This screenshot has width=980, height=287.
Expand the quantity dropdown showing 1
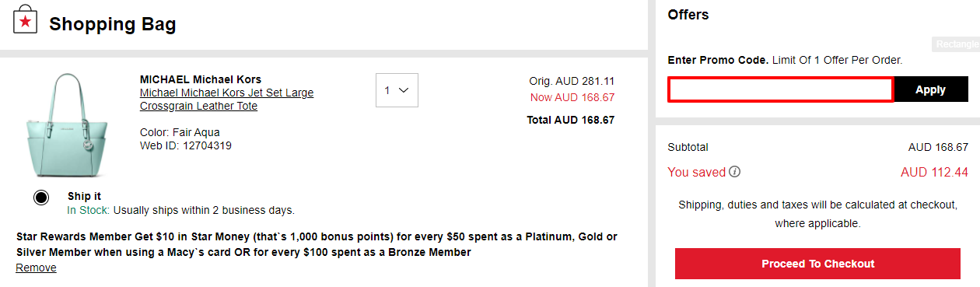(x=397, y=90)
